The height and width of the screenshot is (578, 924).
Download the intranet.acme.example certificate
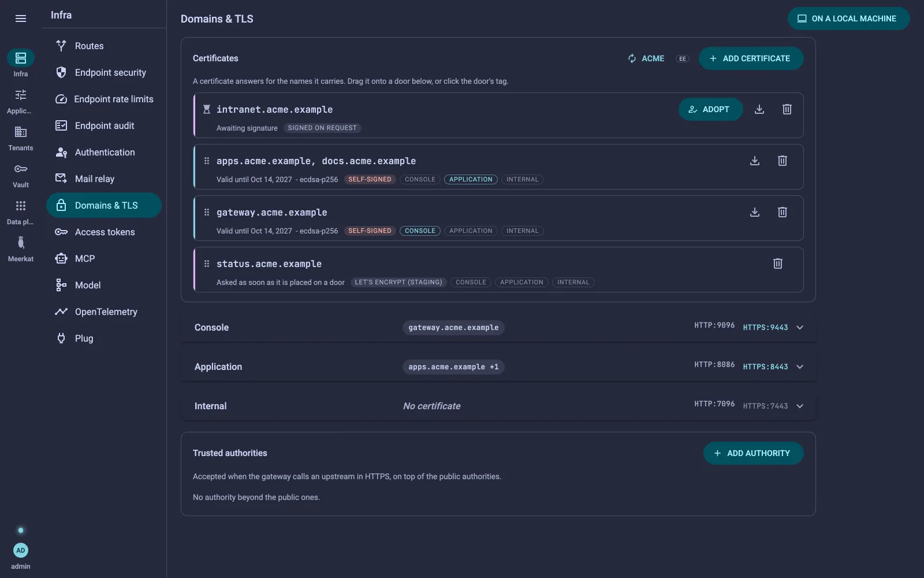point(759,109)
